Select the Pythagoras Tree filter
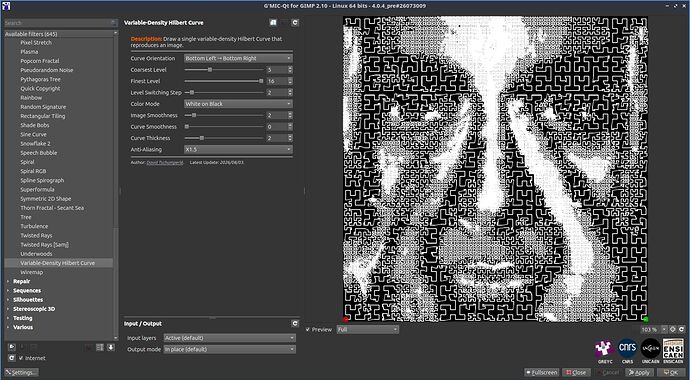 point(40,79)
